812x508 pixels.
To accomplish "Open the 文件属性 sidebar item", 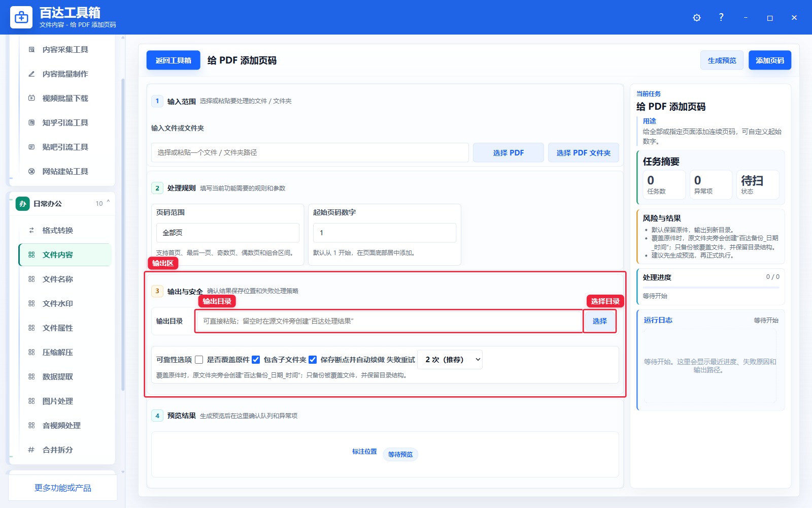I will click(x=65, y=328).
